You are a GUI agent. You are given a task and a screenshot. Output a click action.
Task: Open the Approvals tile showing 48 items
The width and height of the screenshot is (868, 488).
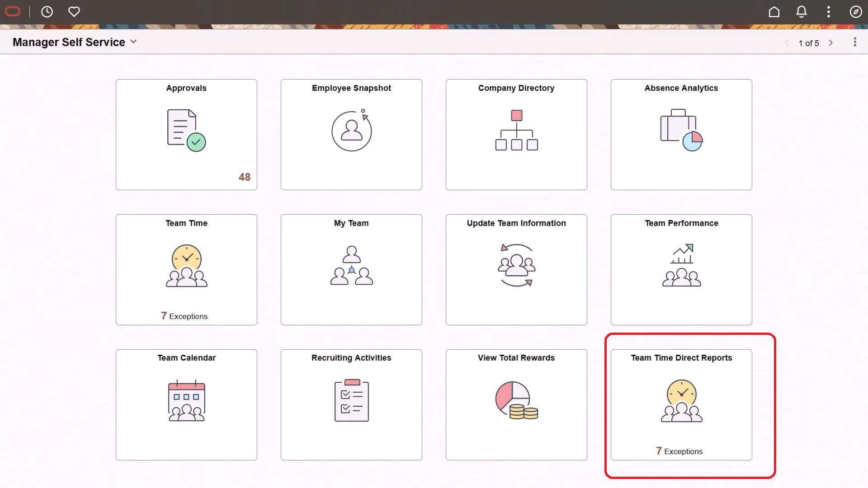click(x=186, y=134)
